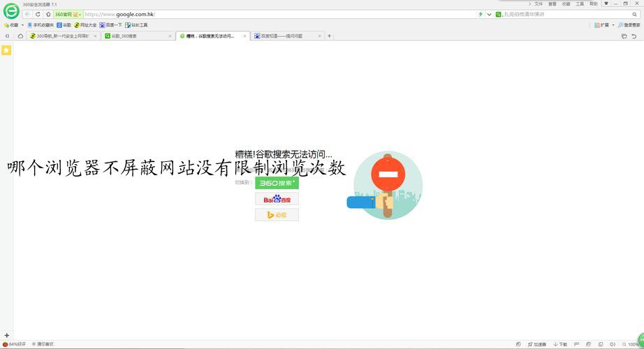This screenshot has height=349, width=644.
Task: Click the yellow star sidebar icon
Action: [6, 50]
